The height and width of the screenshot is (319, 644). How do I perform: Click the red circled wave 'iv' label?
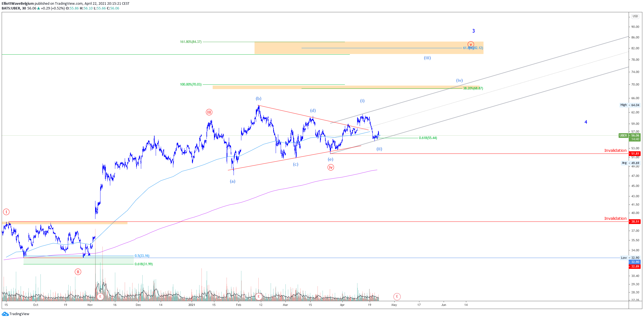pyautogui.click(x=331, y=167)
